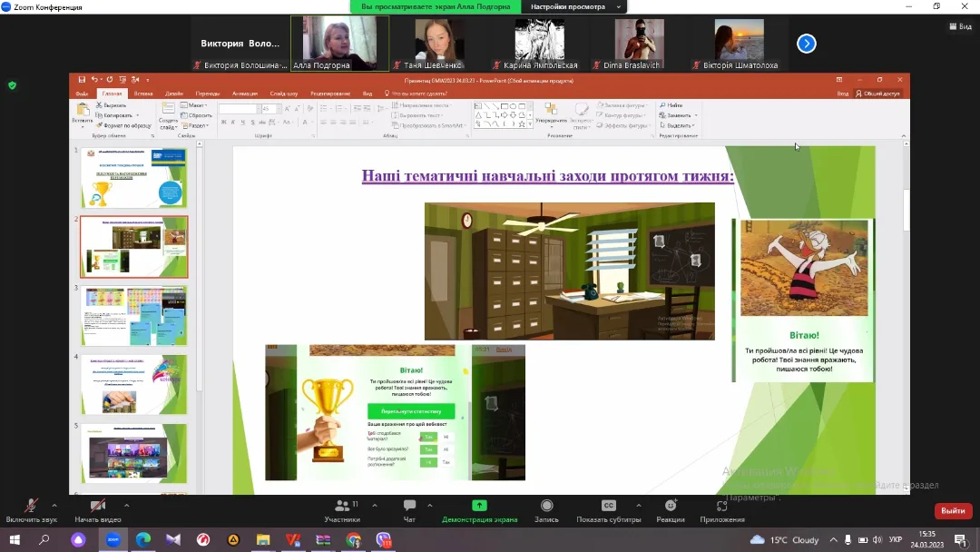The height and width of the screenshot is (552, 980).
Task: Open Windows notification center in system tray
Action: pyautogui.click(x=960, y=540)
